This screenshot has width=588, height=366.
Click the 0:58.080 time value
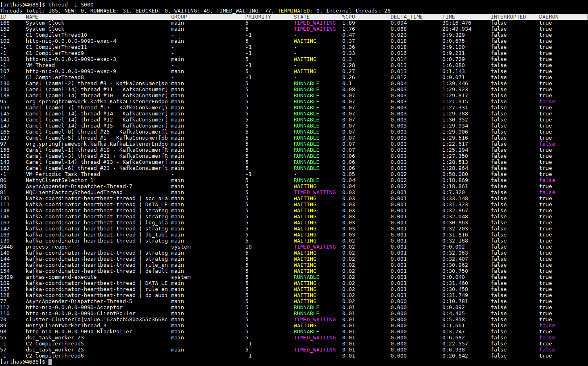click(x=455, y=174)
